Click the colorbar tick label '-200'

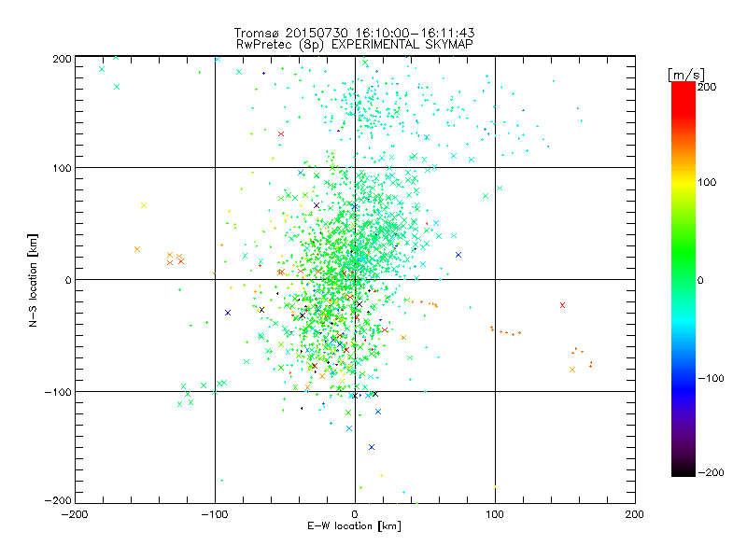coord(711,472)
